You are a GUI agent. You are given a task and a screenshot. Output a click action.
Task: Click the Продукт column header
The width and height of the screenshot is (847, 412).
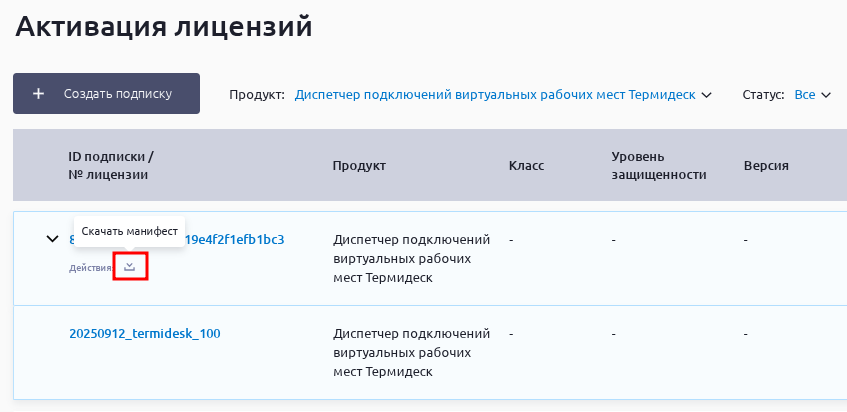coord(359,166)
